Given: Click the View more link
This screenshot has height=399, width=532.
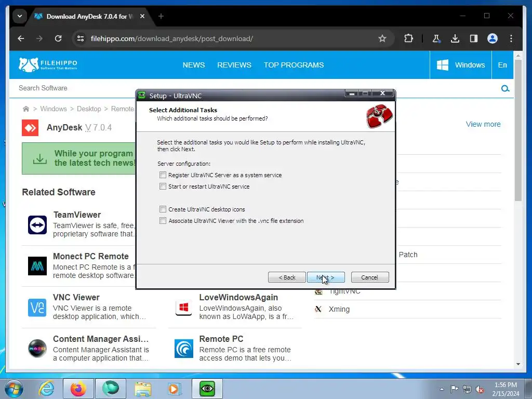Looking at the screenshot, I should [483, 124].
